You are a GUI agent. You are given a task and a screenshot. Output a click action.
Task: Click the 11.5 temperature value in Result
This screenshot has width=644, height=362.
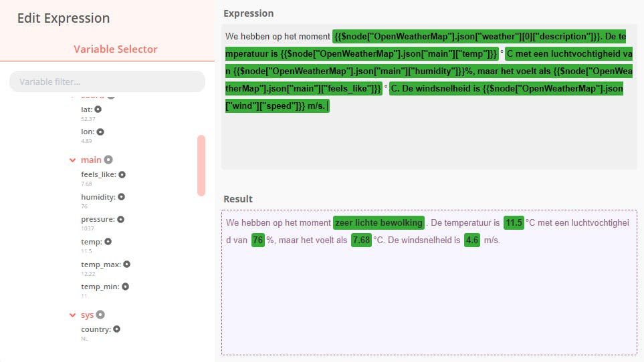point(514,222)
